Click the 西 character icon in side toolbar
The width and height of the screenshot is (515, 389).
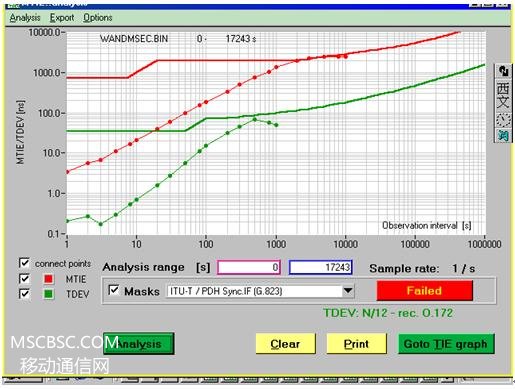pos(503,88)
